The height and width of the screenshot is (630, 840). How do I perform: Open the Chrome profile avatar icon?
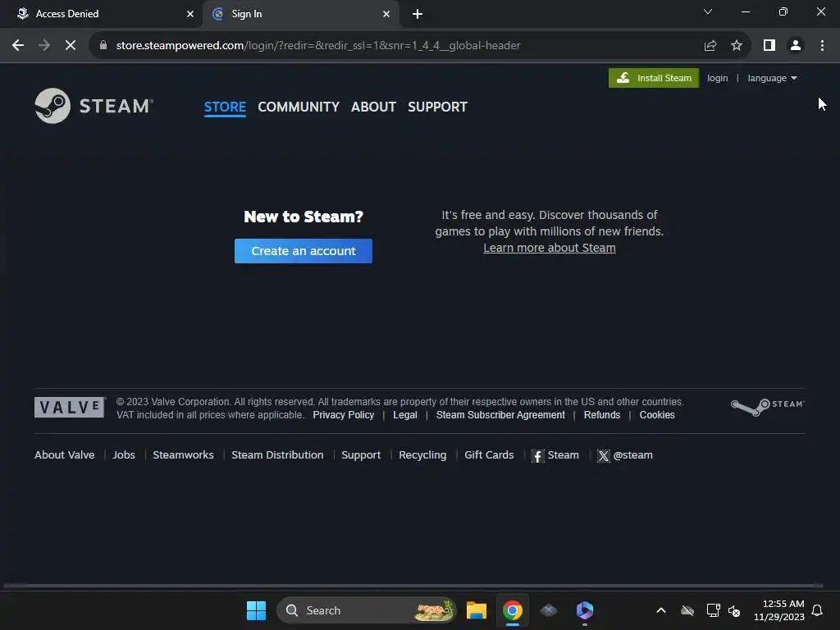(796, 46)
